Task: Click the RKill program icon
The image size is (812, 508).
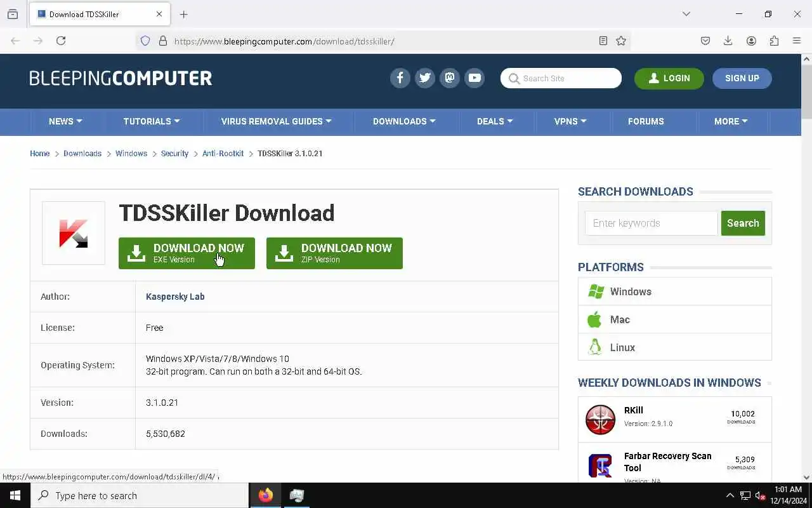Action: point(600,420)
